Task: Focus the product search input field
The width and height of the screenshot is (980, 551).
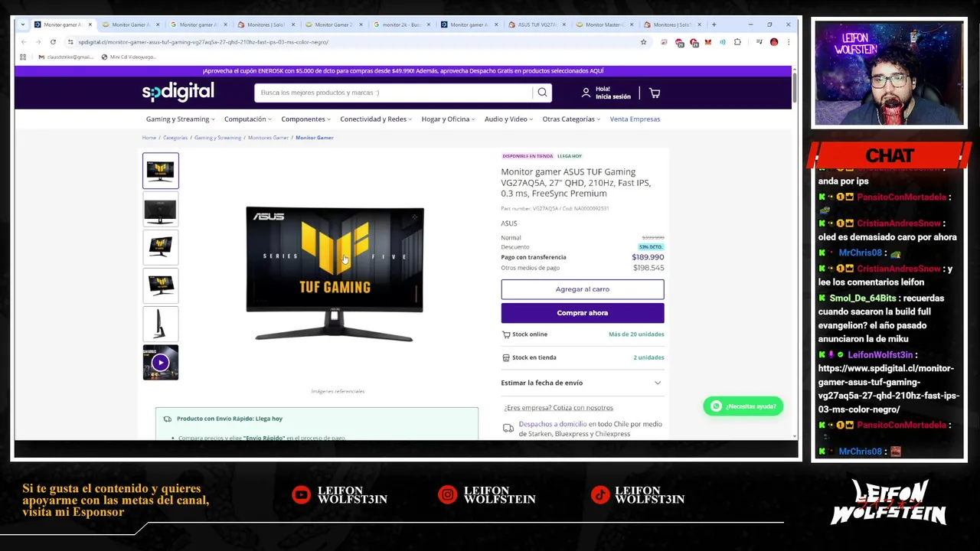Action: (x=394, y=93)
